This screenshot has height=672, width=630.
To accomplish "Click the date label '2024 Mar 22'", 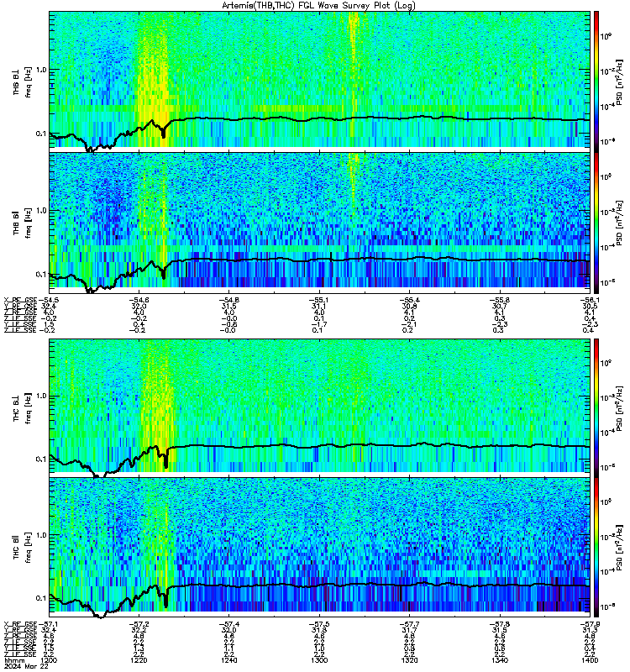I will tap(26, 666).
